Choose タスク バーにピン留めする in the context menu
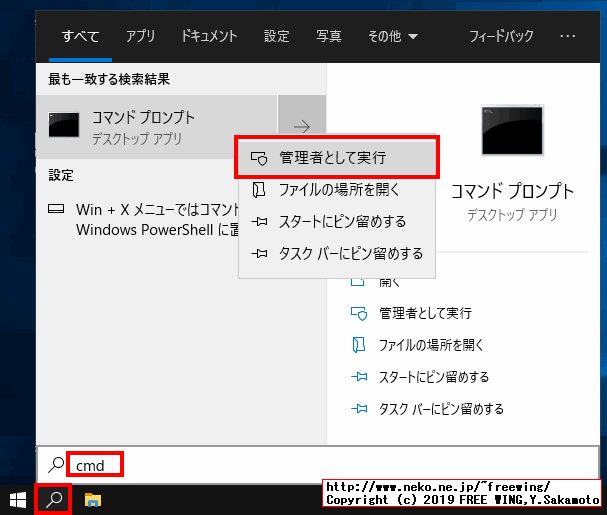Image resolution: width=607 pixels, height=515 pixels. tap(337, 254)
